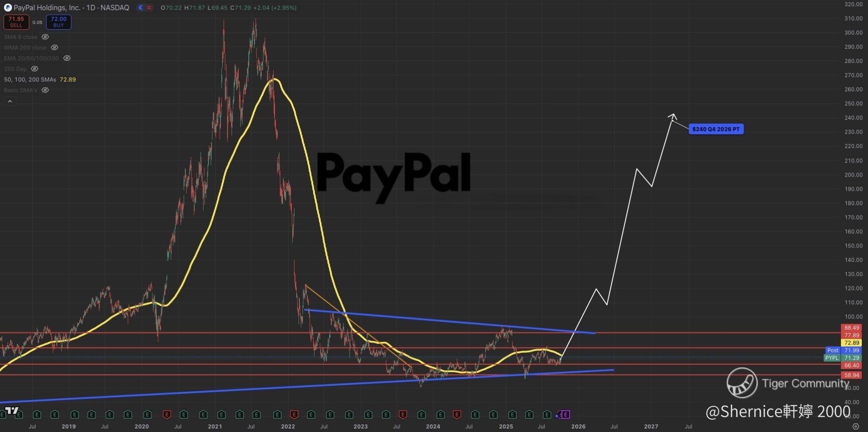Click the 2027 time axis label
Screen dimensions: 868x432
click(651, 426)
